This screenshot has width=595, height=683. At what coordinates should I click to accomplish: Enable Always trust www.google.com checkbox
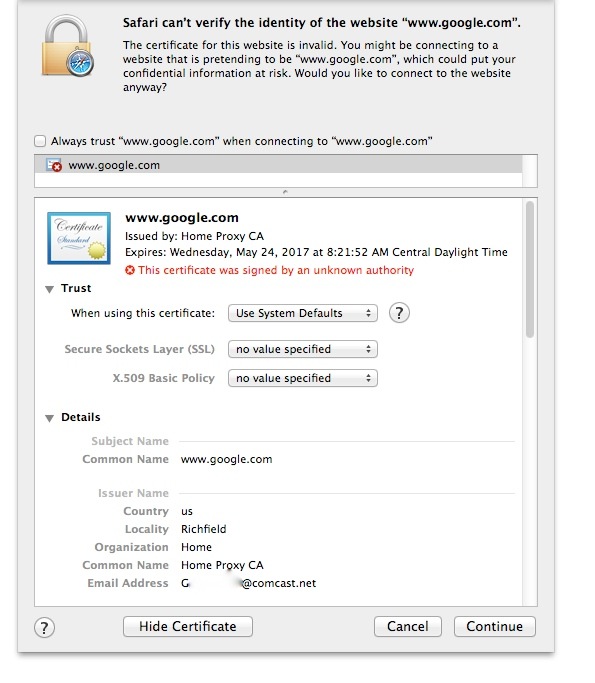click(x=40, y=141)
